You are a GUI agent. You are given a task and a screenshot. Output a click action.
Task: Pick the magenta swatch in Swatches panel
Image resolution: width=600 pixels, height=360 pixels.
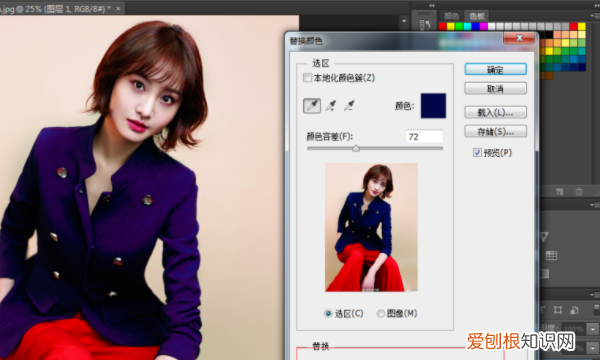[x=484, y=26]
